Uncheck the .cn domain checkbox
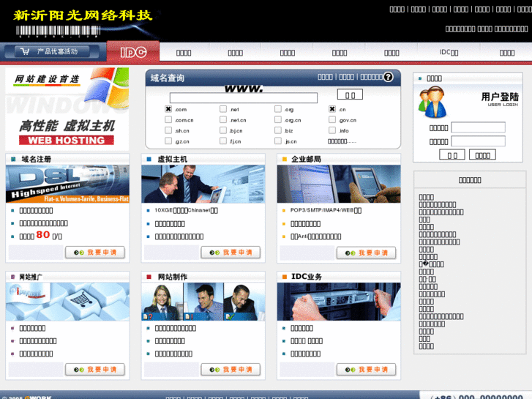Viewport: 532px width, 399px height. click(332, 109)
